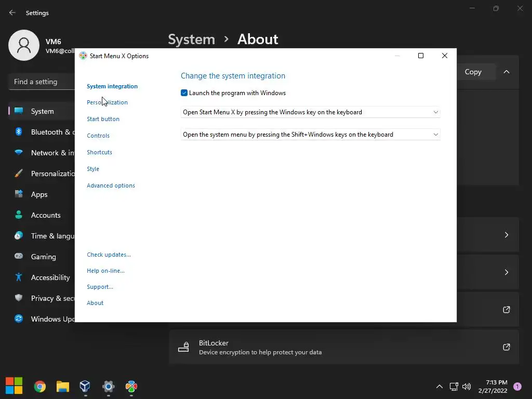Click the volume speaker icon in tray
The width and height of the screenshot is (532, 399).
point(467,387)
